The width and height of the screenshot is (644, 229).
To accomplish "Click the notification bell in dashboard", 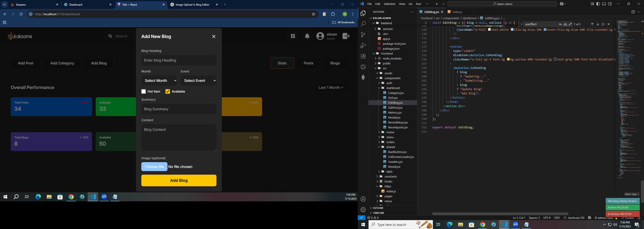I will [x=307, y=36].
